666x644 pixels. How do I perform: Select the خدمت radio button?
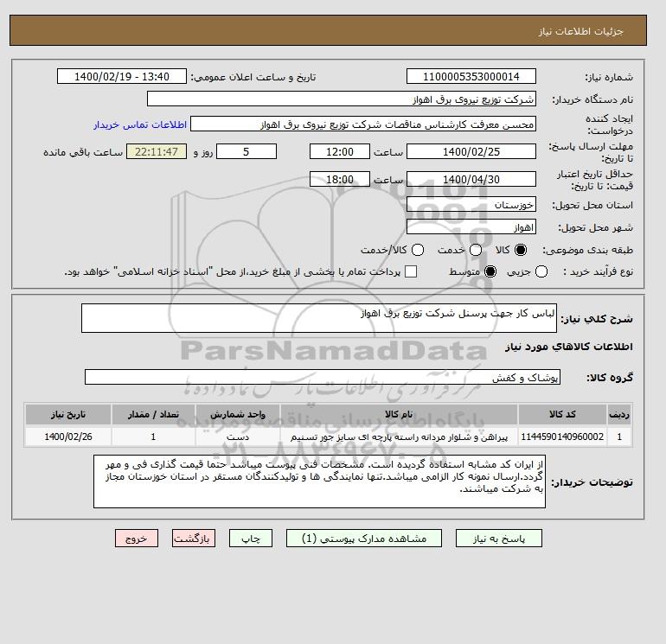(476, 250)
